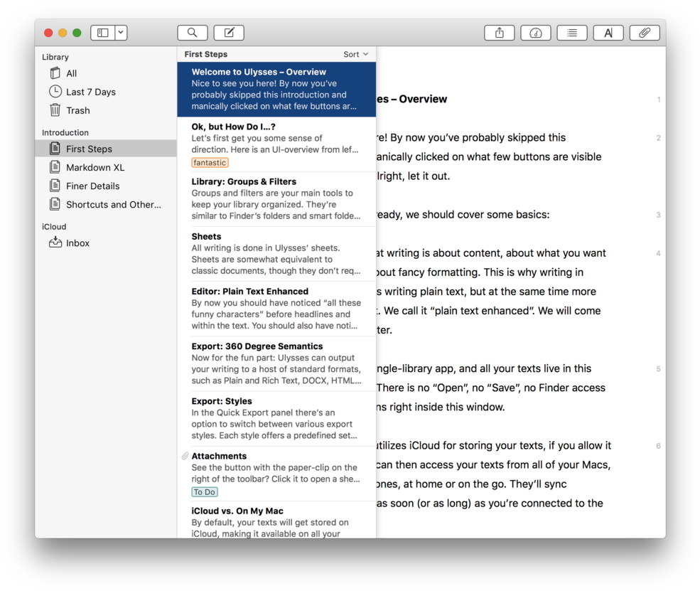Screen dimensions: 700x591
Task: Click the Library section header
Action: [55, 57]
